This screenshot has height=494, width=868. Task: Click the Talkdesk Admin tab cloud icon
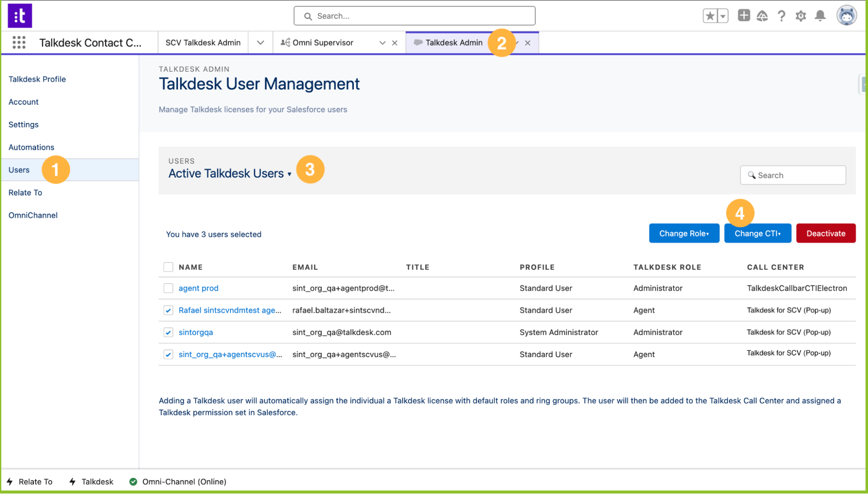418,43
